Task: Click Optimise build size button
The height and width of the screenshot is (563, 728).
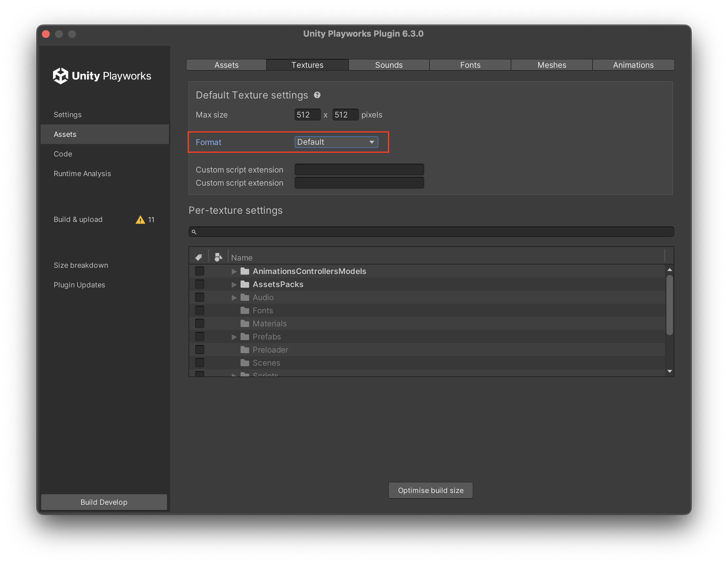Action: tap(430, 490)
